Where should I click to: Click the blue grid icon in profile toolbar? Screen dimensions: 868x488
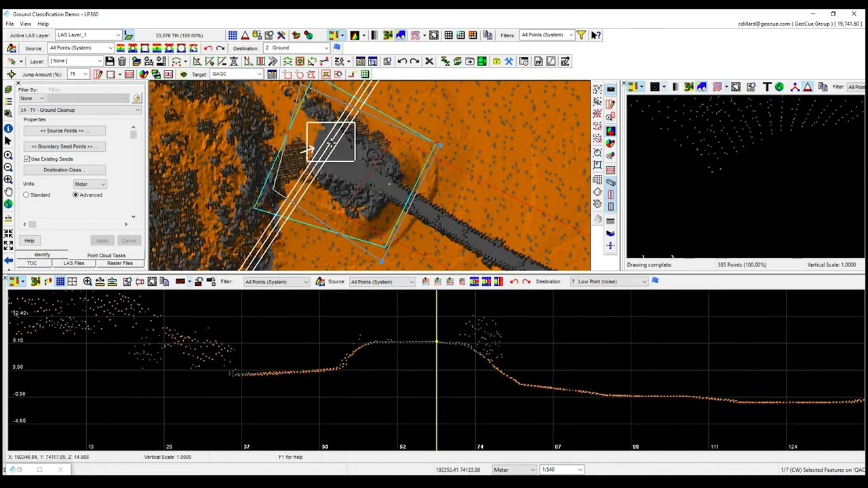tap(60, 282)
